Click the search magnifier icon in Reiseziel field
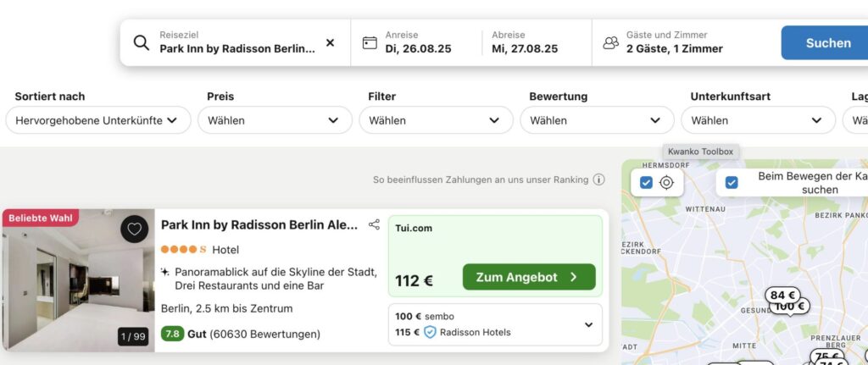This screenshot has width=868, height=365. [142, 42]
